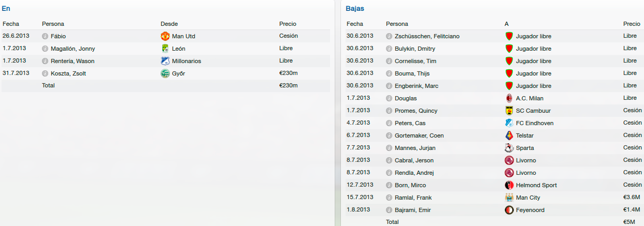Click the Man Utd club crest
Image resolution: width=644 pixels, height=226 pixels.
coord(165,36)
